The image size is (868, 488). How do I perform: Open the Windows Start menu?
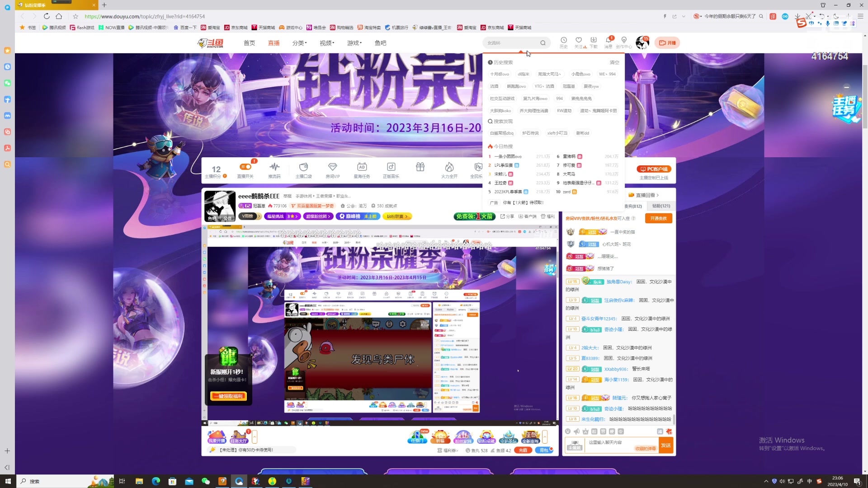(x=8, y=481)
